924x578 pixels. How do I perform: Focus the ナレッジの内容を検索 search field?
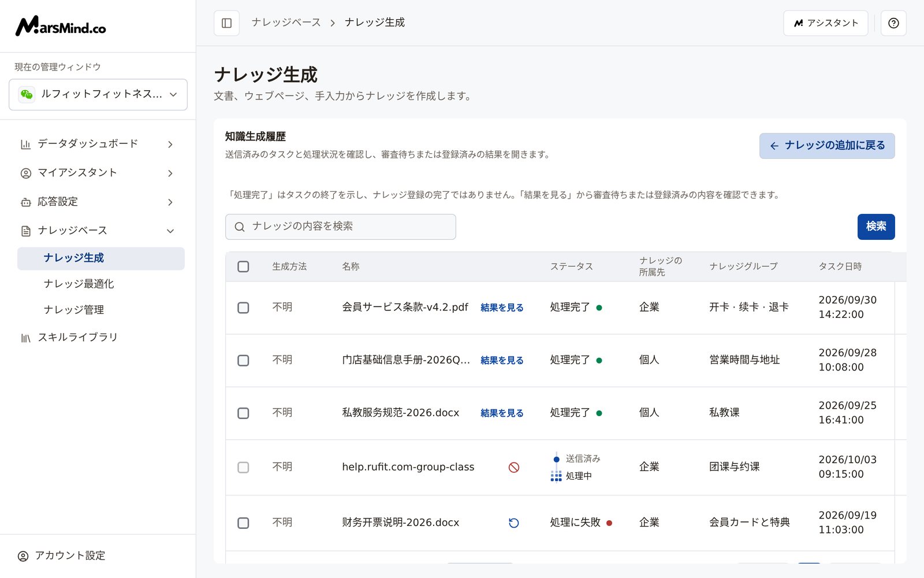pos(341,227)
